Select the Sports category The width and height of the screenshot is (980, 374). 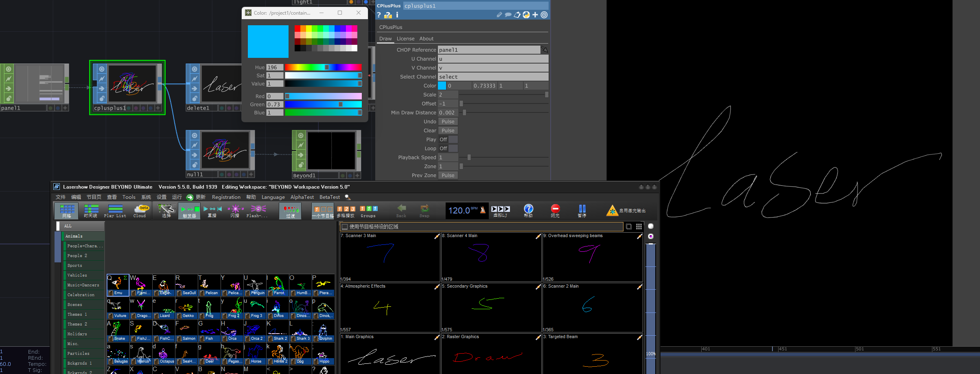click(84, 266)
